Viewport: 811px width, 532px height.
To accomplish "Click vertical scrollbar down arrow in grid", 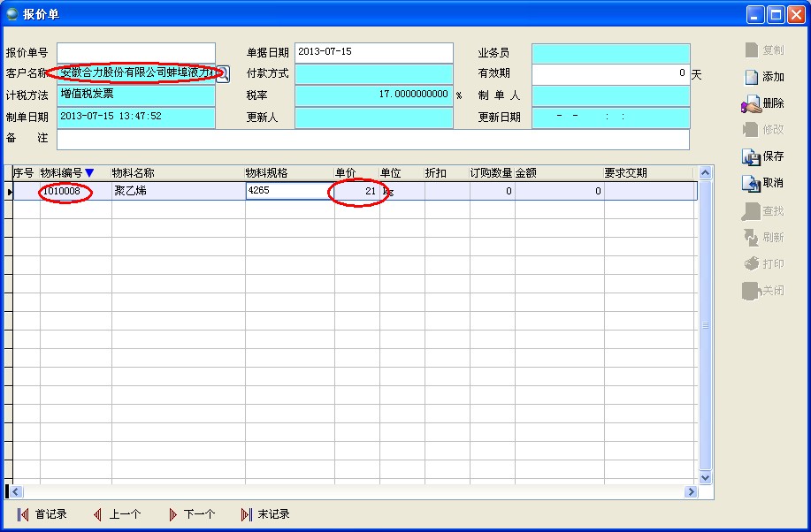I will coord(706,477).
